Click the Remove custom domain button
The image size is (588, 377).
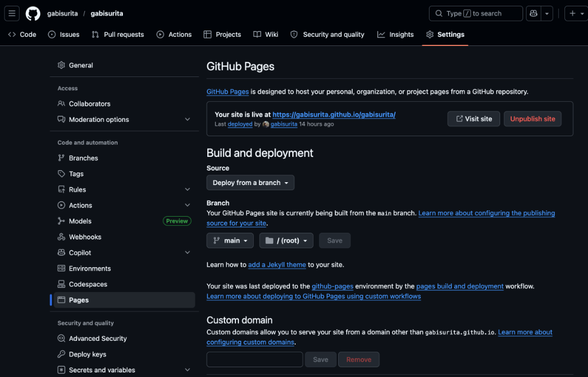[x=358, y=360]
